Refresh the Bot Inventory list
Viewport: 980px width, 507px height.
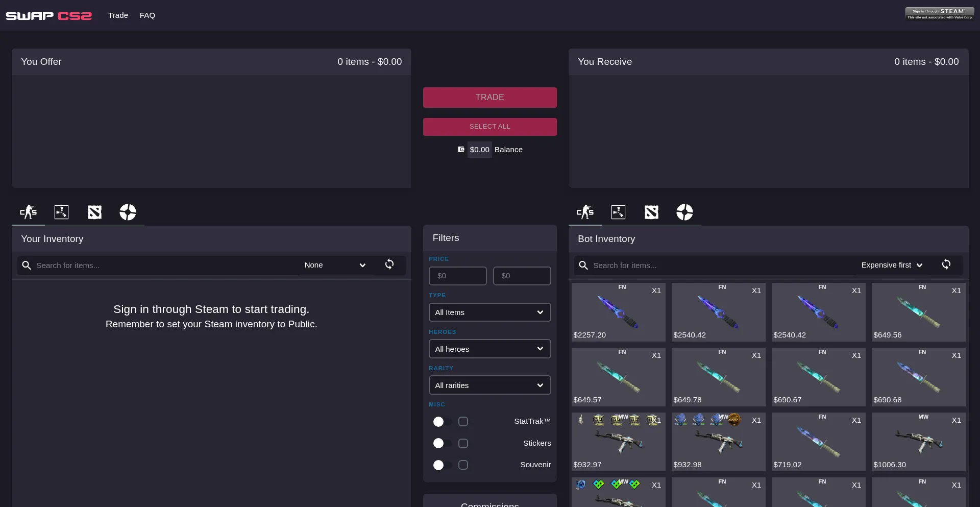click(946, 264)
